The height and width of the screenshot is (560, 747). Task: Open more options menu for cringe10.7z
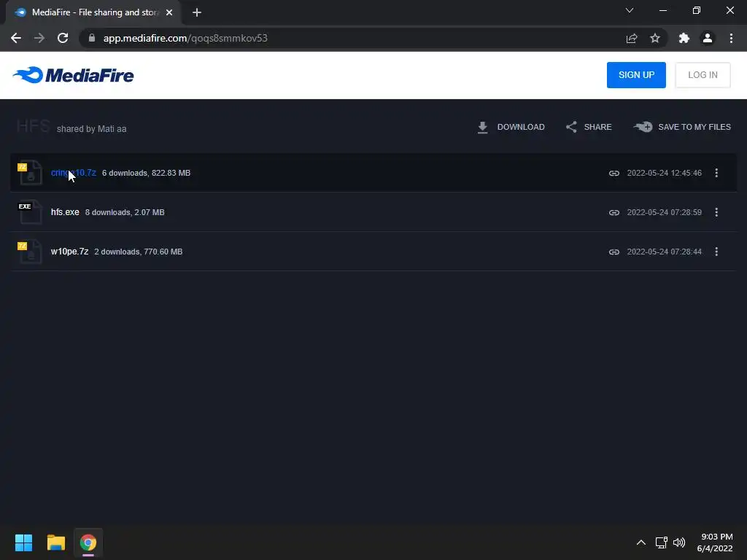click(716, 173)
